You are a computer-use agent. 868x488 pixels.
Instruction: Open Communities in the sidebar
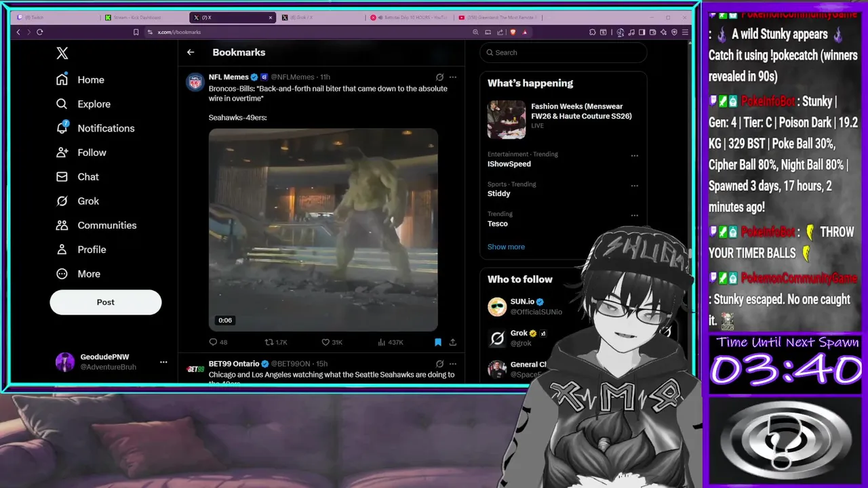pos(96,225)
